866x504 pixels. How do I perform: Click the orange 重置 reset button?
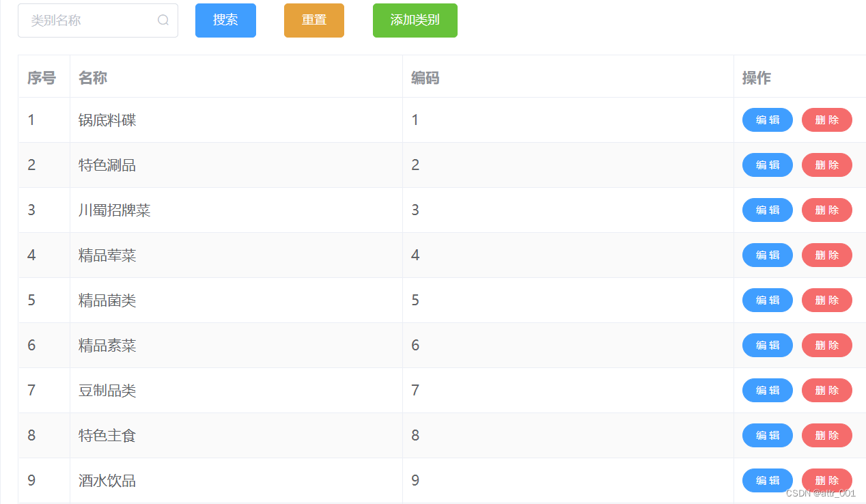click(x=313, y=20)
